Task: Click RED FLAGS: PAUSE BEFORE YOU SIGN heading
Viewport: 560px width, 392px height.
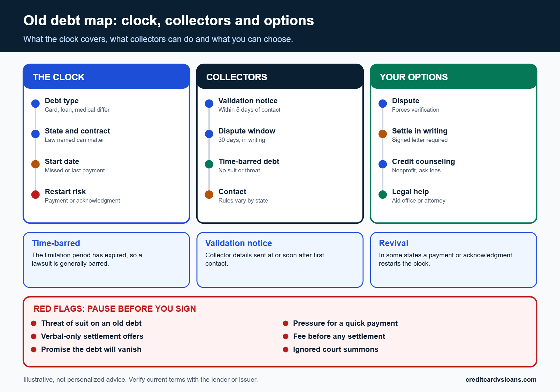Action: [x=115, y=309]
